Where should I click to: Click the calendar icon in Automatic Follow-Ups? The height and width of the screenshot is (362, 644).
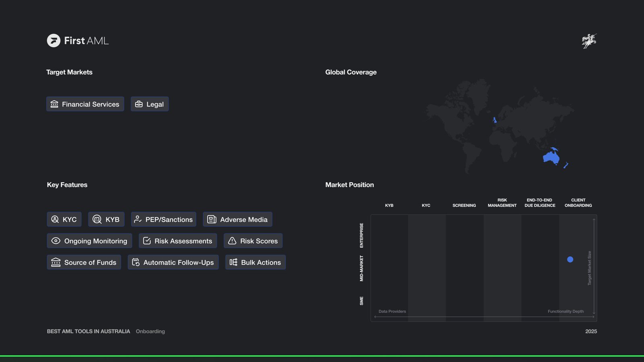coord(136,262)
